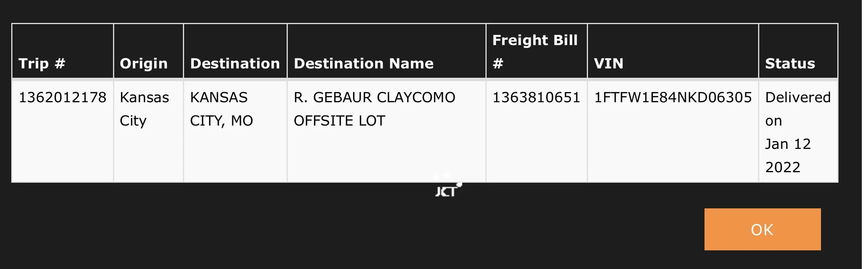868x269 pixels.
Task: Click the Destination column header
Action: [235, 63]
